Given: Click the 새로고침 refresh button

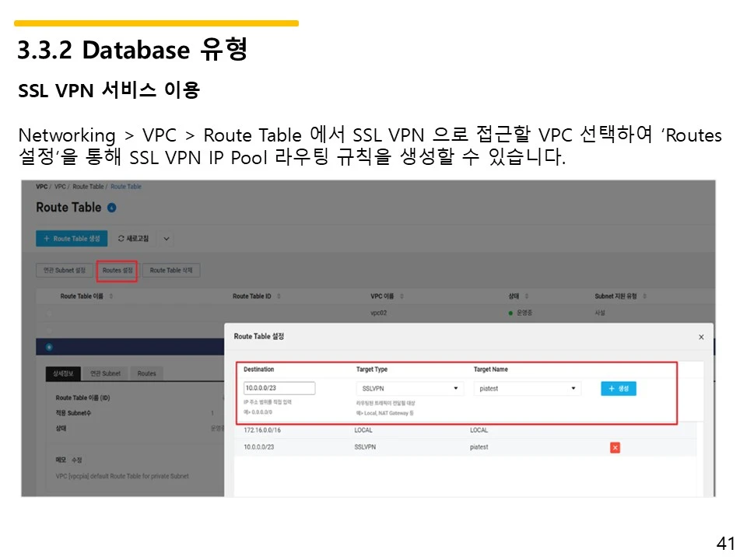Looking at the screenshot, I should click(x=133, y=239).
